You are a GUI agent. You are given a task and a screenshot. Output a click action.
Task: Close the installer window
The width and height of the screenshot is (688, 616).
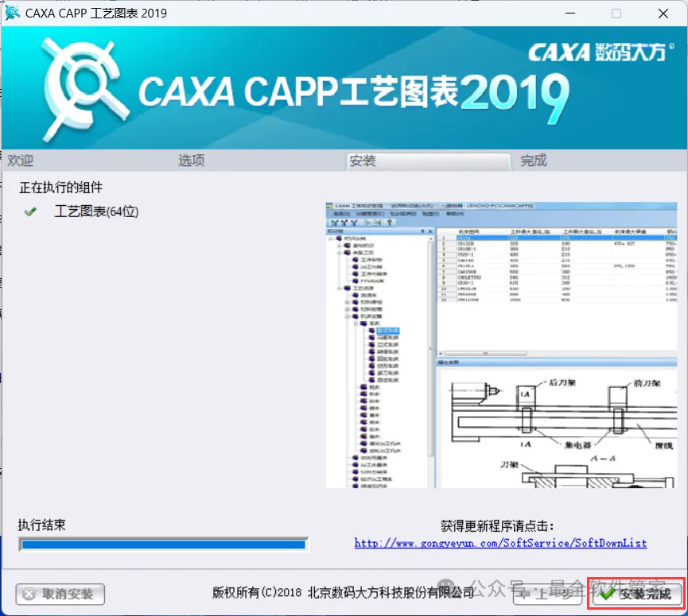[x=663, y=14]
